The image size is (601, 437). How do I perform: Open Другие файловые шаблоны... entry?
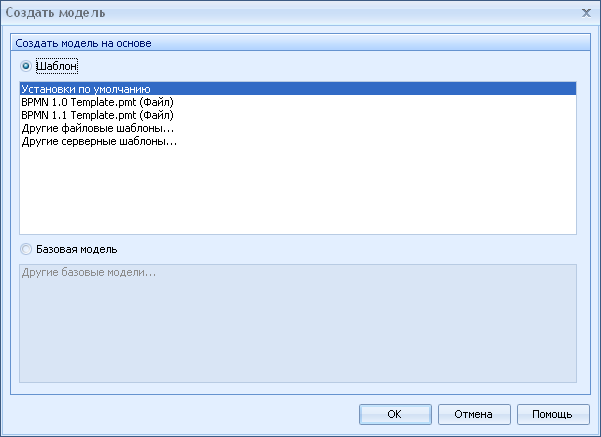tap(298, 128)
